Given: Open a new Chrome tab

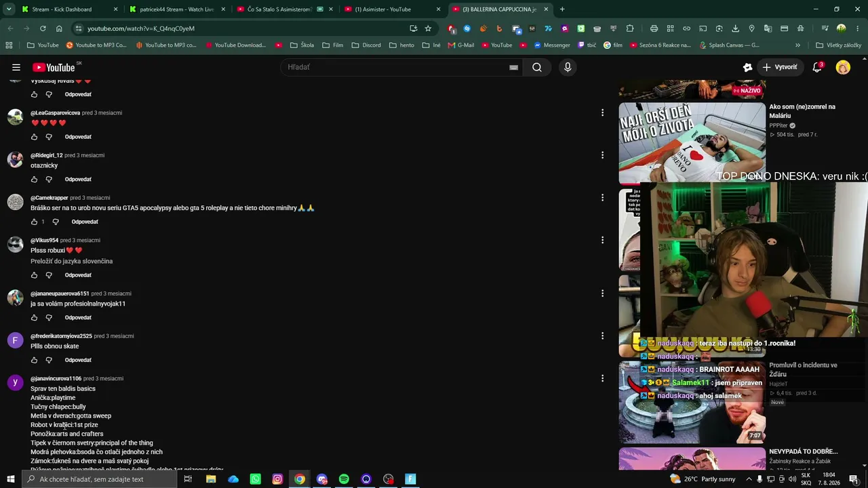Looking at the screenshot, I should [x=562, y=9].
